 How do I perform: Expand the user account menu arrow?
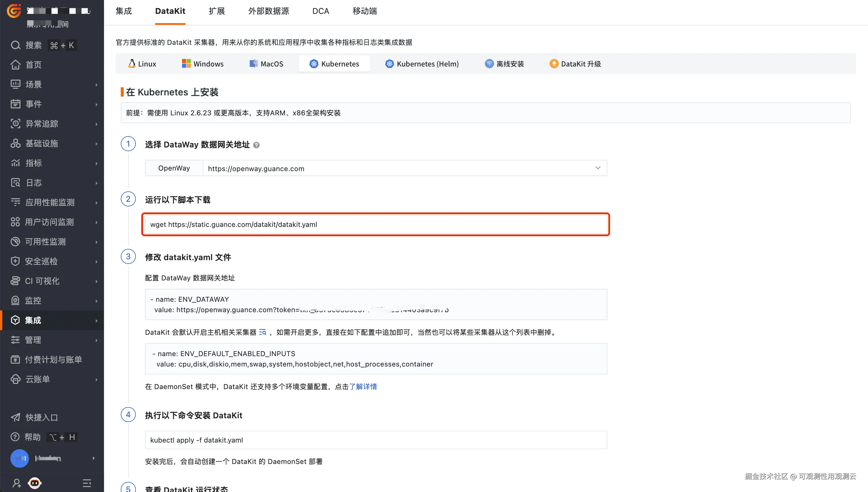(94, 458)
